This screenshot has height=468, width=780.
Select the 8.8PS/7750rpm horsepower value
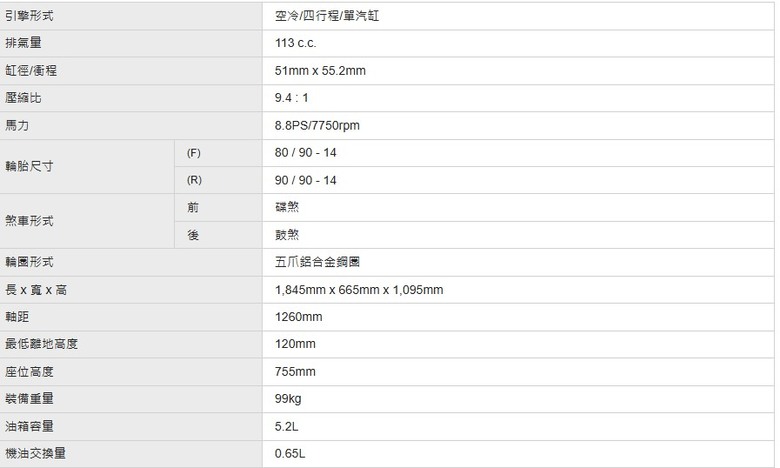317,125
